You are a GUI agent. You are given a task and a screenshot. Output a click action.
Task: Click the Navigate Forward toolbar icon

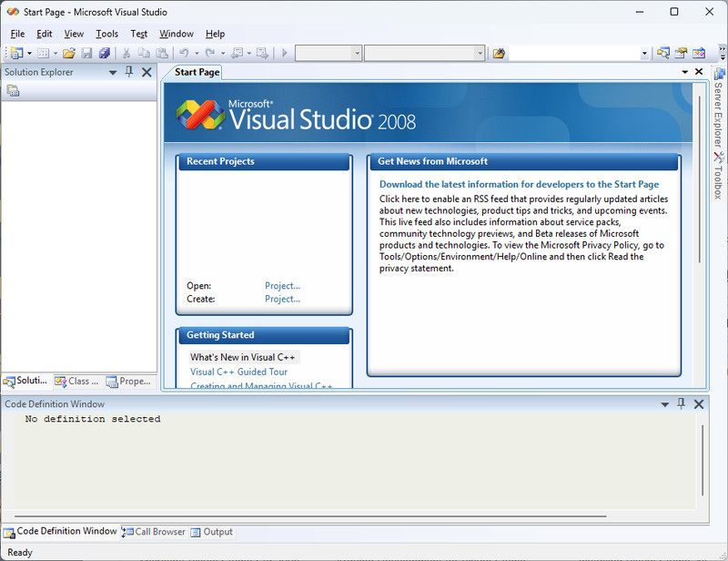(262, 53)
